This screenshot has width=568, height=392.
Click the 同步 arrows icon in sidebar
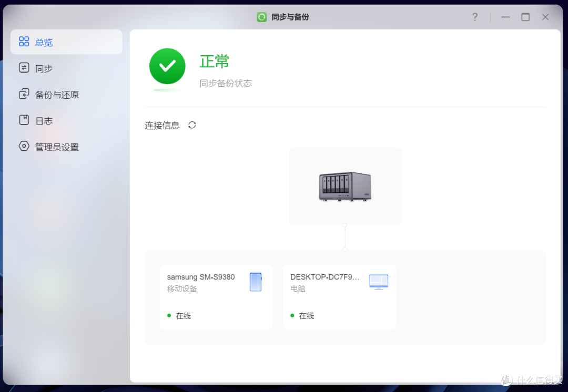pyautogui.click(x=24, y=68)
